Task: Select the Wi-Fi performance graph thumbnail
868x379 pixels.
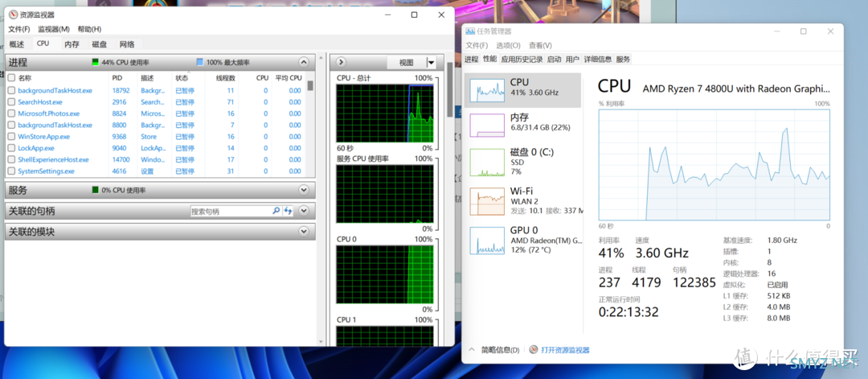Action: click(x=485, y=200)
